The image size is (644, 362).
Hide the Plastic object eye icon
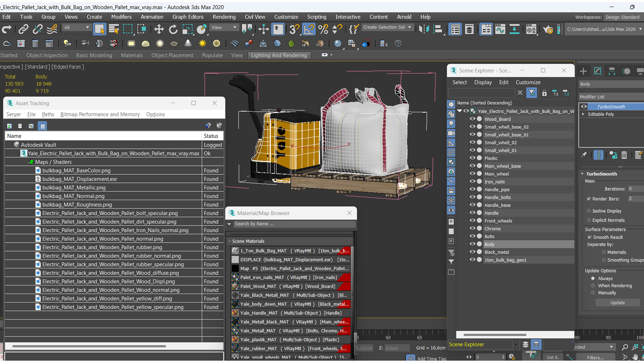(x=472, y=158)
